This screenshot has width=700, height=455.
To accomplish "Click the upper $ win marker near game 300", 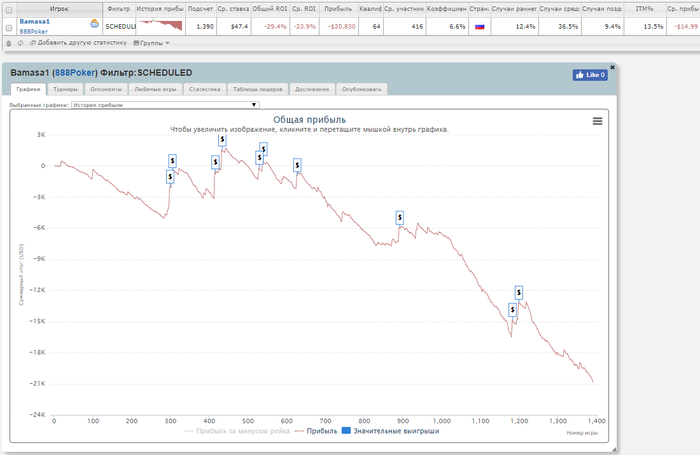I will 172,161.
